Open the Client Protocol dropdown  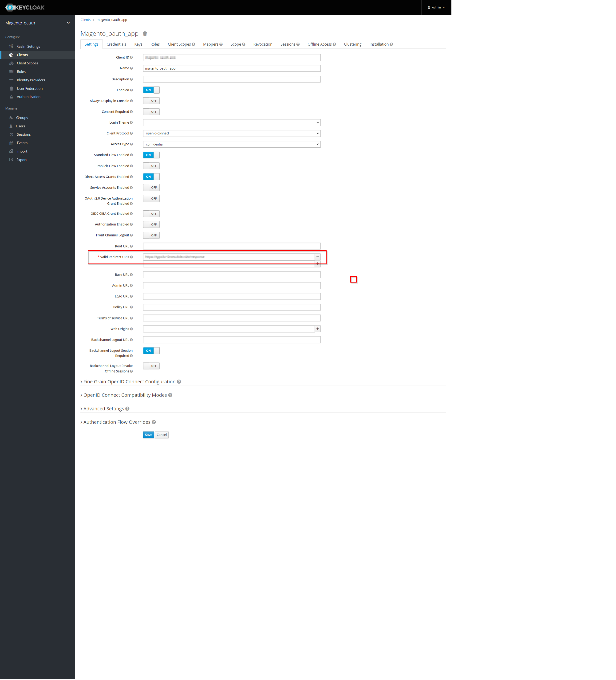click(231, 134)
